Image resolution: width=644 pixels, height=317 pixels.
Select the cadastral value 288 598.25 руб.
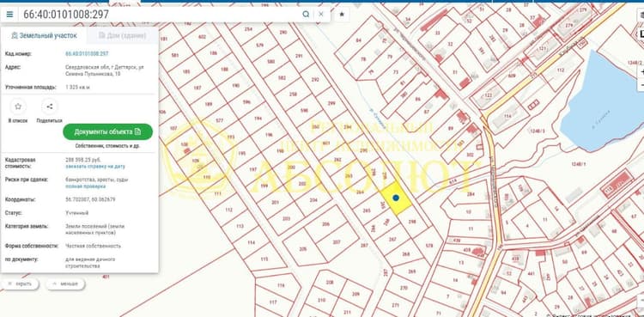[x=83, y=160]
